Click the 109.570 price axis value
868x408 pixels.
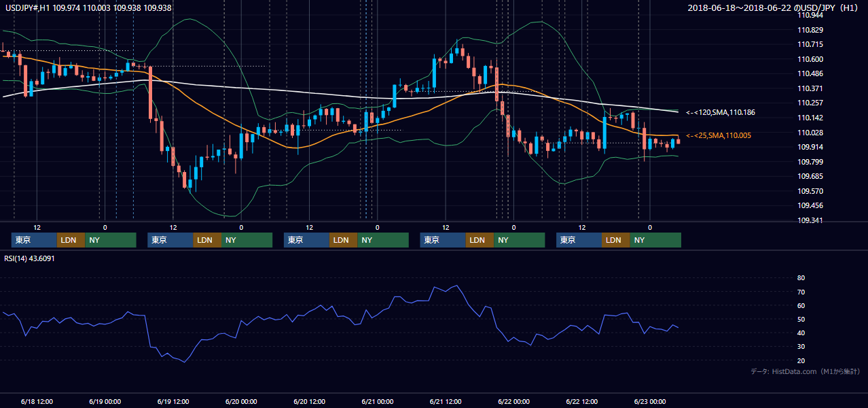coord(810,191)
